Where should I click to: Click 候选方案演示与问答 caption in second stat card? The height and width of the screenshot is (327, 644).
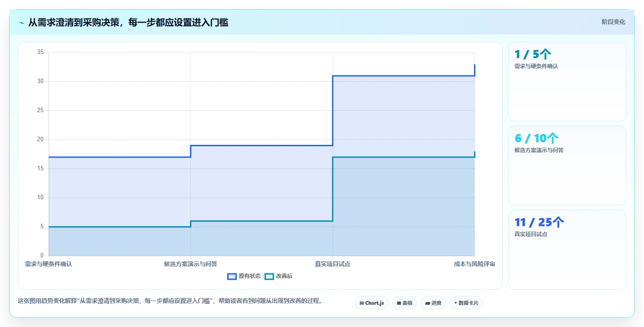coord(539,150)
